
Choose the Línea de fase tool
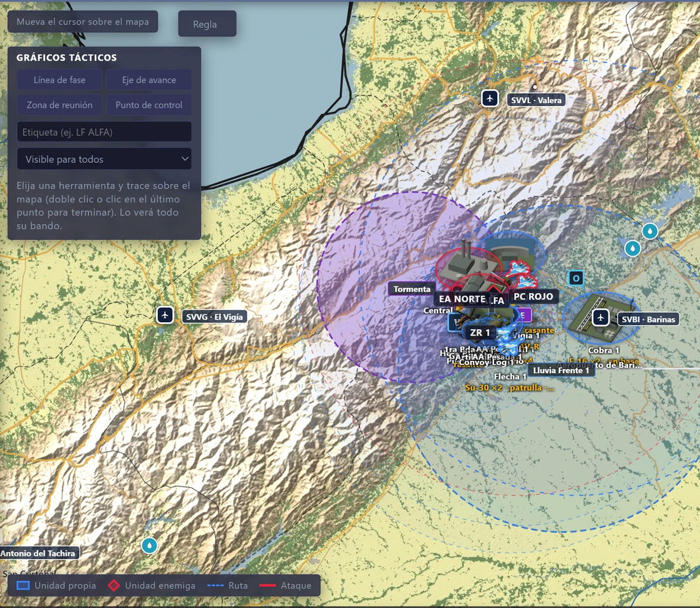point(59,80)
